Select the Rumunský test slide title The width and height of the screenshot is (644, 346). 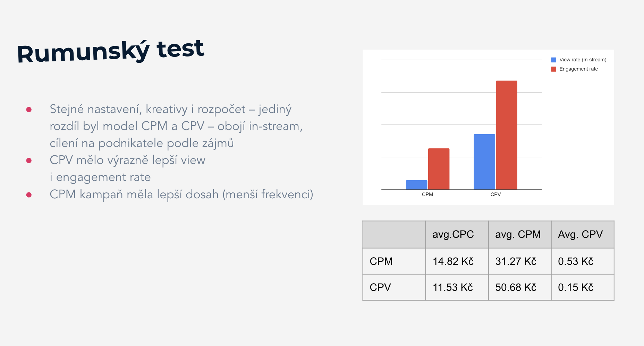click(x=111, y=51)
